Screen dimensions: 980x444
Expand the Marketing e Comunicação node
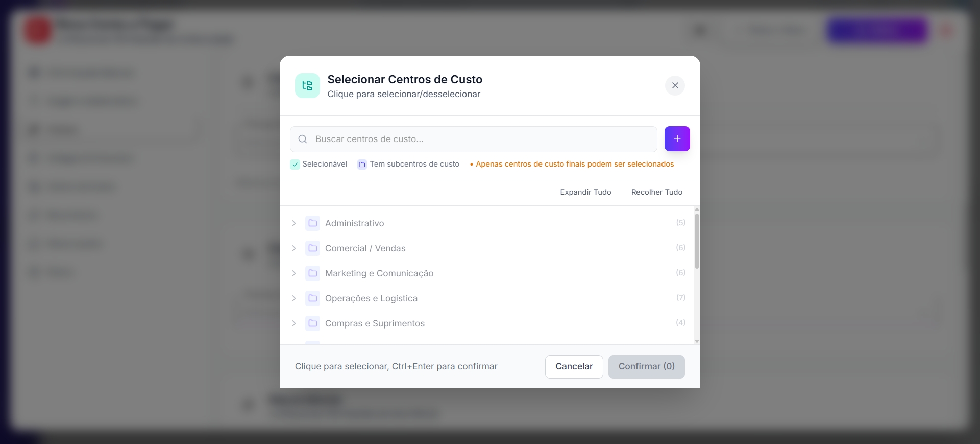pyautogui.click(x=294, y=273)
